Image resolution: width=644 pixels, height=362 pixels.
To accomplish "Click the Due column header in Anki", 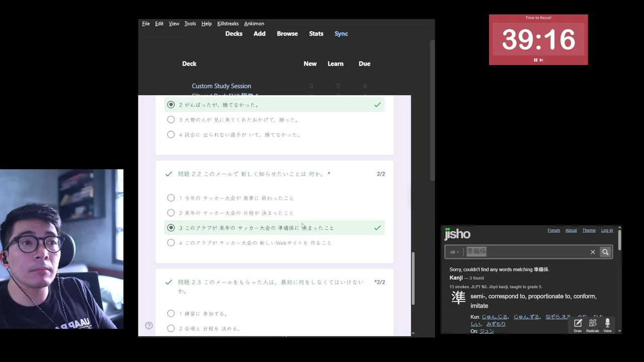I will coord(364,64).
